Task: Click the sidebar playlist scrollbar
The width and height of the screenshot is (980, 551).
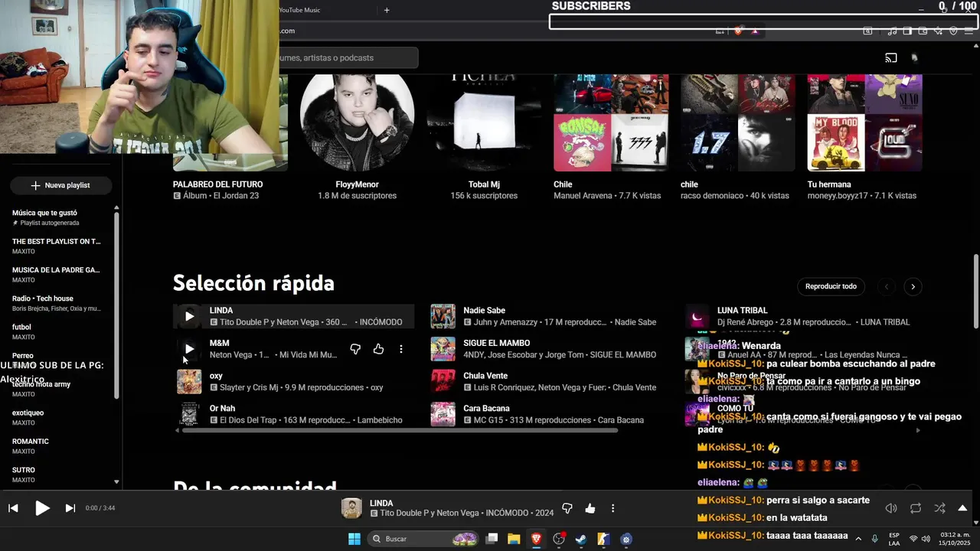Action: click(x=116, y=306)
